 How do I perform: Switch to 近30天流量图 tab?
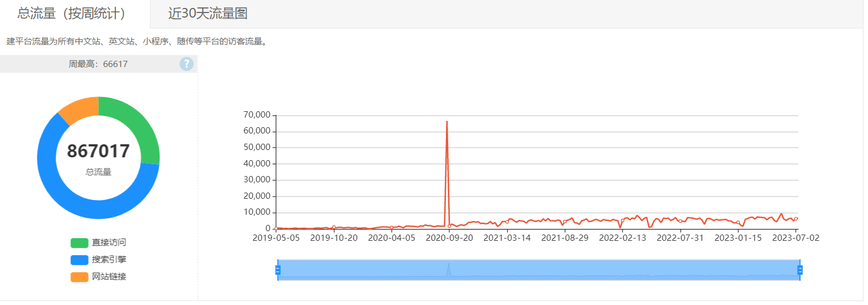point(208,14)
